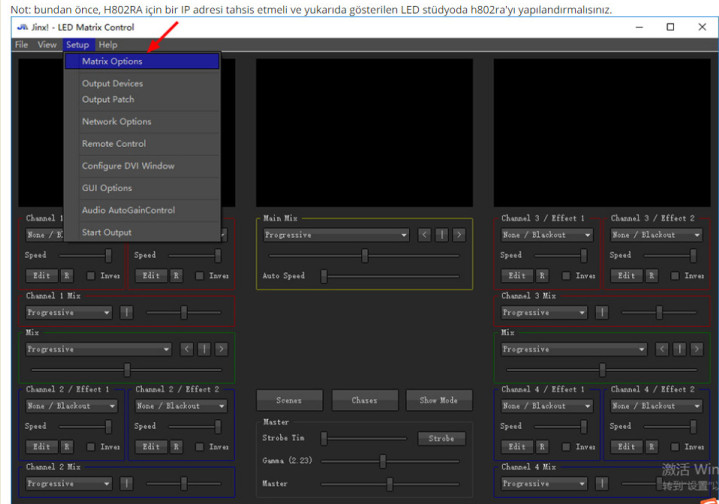The height and width of the screenshot is (504, 719).
Task: Click Channel 1 Mix center bar button
Action: coord(127,312)
